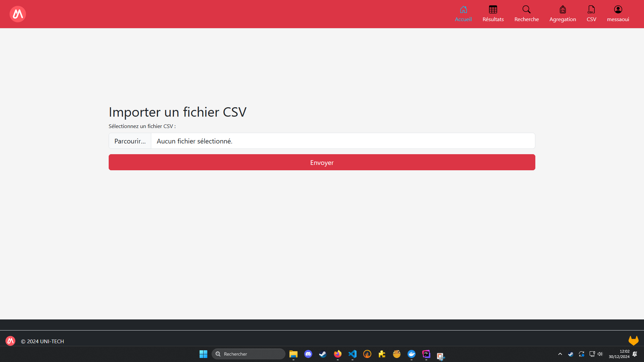Click the 'Aucun fichier sélectionné' file field
This screenshot has height=362, width=644.
[342, 141]
